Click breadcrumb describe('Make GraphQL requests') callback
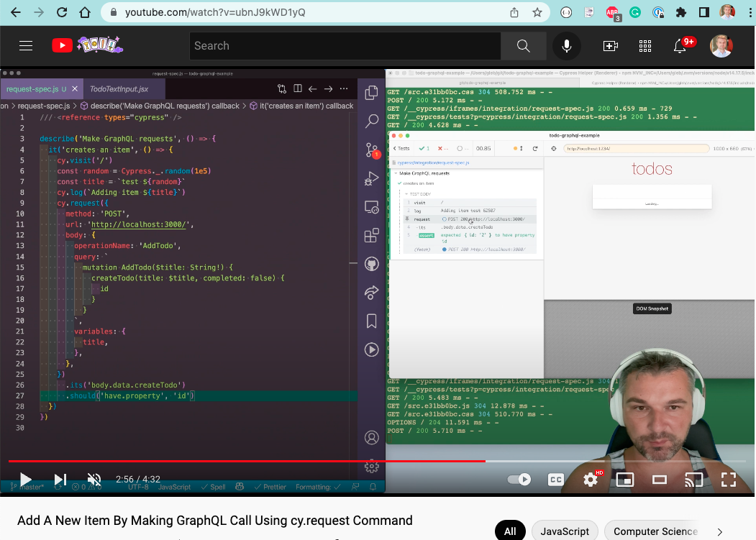756x540 pixels. (x=160, y=106)
